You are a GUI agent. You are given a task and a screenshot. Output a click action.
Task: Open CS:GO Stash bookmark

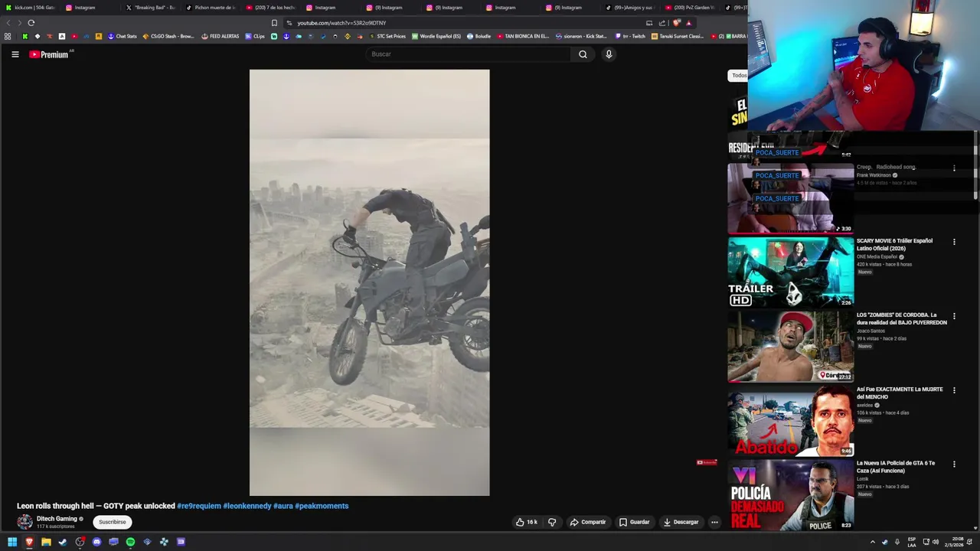[168, 36]
